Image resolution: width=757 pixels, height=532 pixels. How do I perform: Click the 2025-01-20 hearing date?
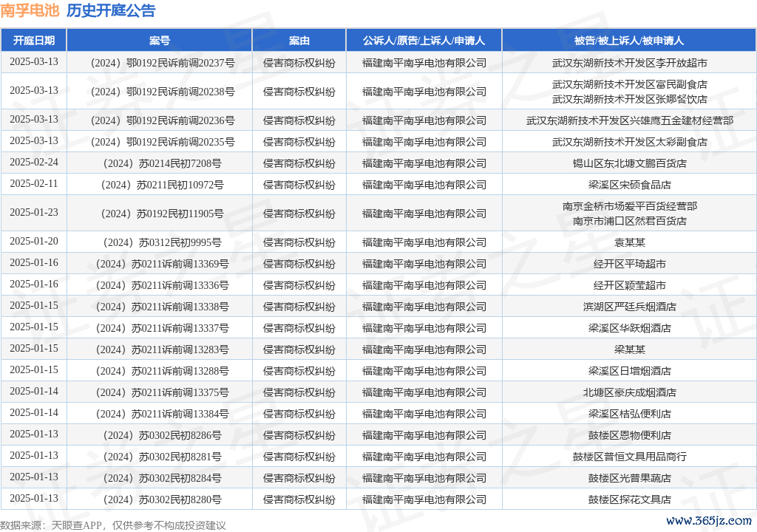[34, 241]
